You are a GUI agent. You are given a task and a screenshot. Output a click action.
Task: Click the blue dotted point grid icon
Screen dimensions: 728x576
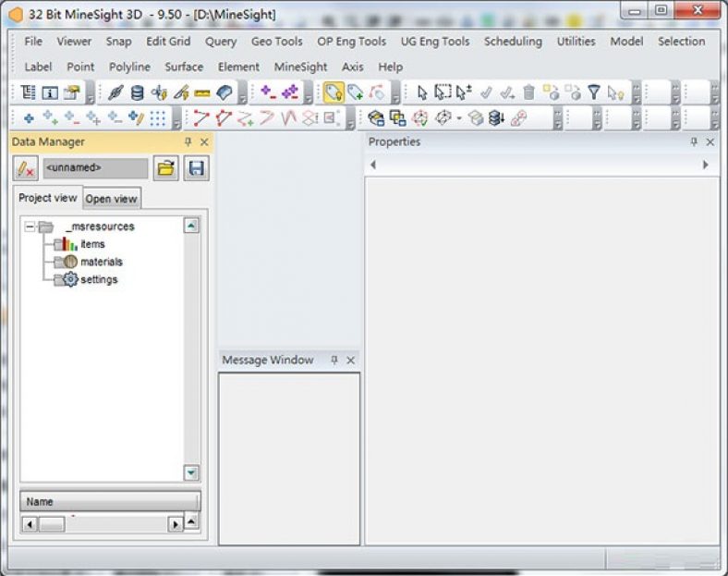[158, 118]
